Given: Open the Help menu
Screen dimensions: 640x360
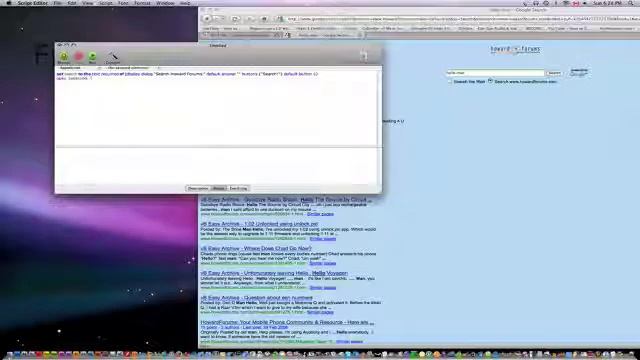Looking at the screenshot, I should [185, 3].
